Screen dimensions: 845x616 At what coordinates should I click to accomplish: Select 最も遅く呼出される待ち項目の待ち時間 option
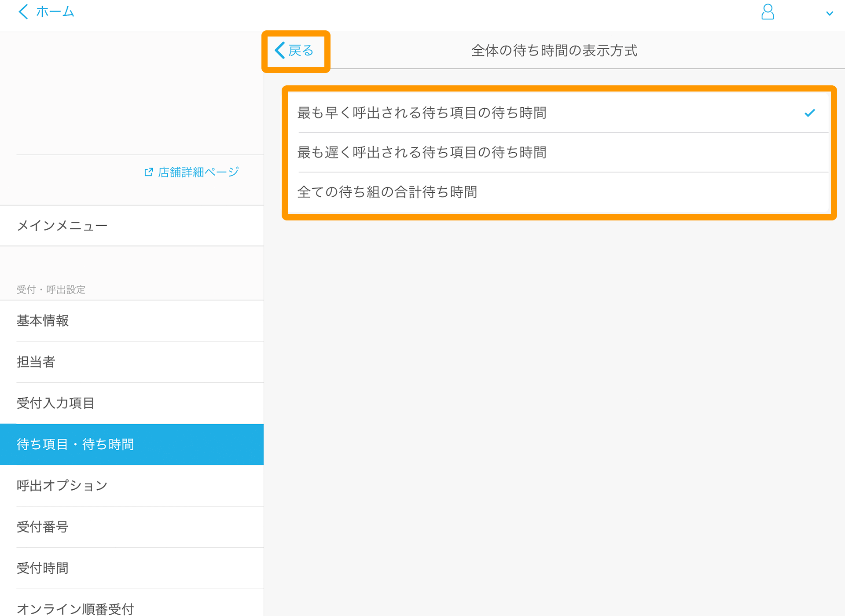click(558, 153)
